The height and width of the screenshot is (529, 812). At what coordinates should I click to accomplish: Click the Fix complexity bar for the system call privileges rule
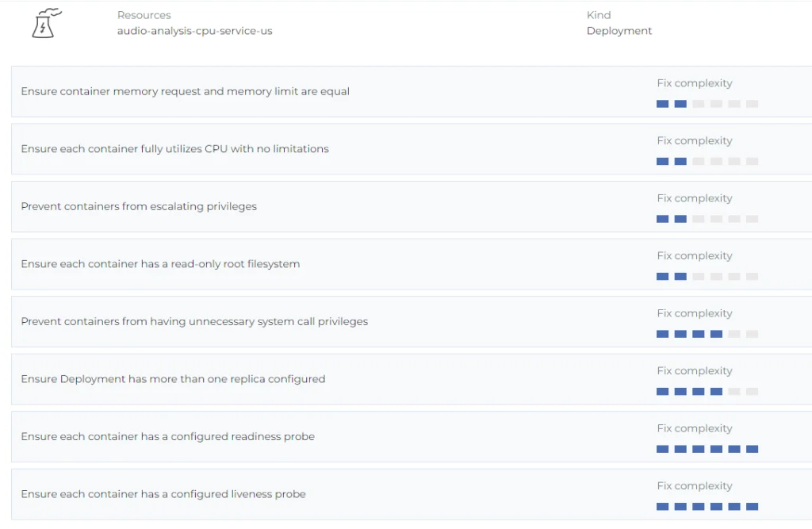(x=707, y=334)
